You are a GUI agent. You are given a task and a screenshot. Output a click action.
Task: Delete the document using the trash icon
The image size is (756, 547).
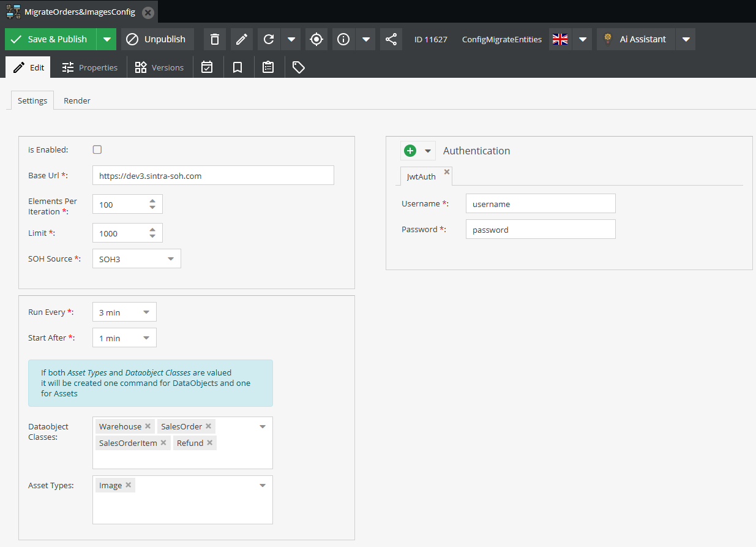click(214, 39)
